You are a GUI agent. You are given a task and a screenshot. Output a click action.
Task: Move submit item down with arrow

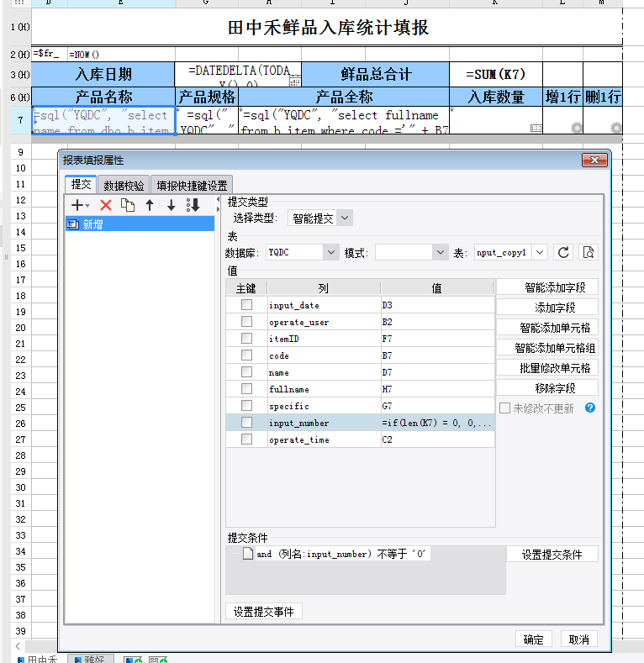171,206
